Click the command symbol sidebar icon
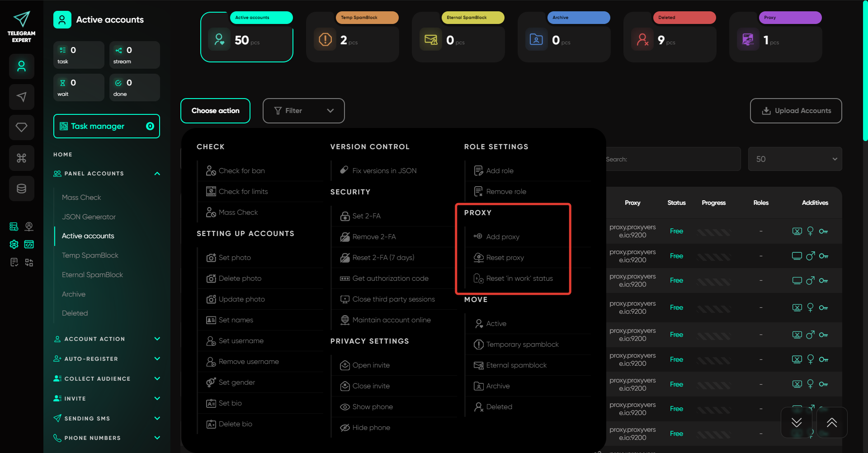This screenshot has height=453, width=868. point(21,158)
